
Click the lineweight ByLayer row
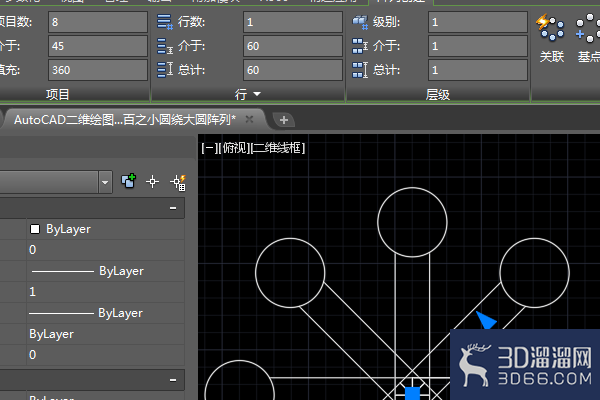105,313
